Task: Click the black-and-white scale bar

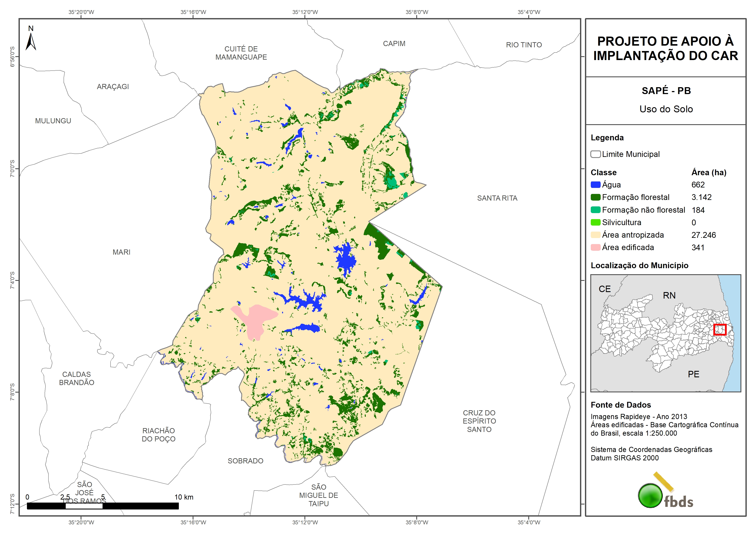Action: click(103, 506)
